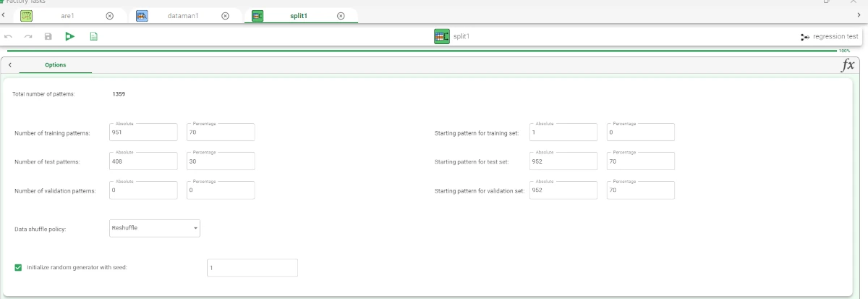Edit percentage of training patterns field

click(220, 132)
